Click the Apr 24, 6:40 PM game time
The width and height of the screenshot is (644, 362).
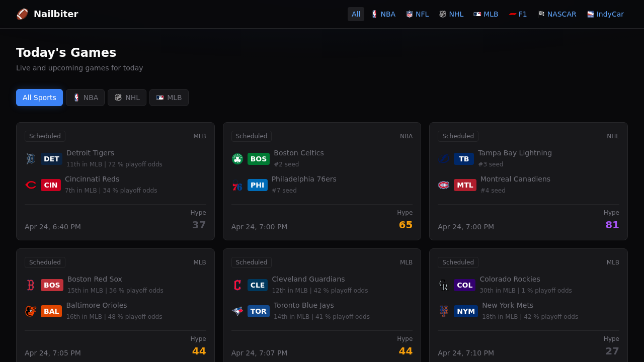(53, 227)
